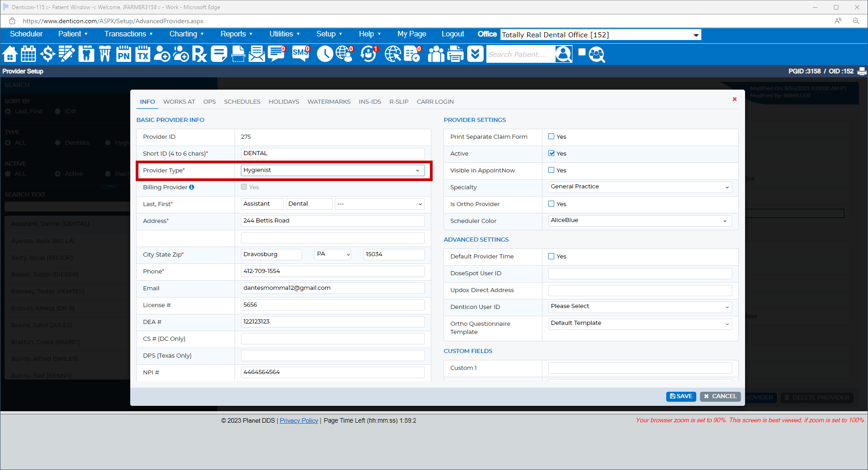Switch to the SCHEDULES tab
The image size is (868, 470).
[242, 101]
